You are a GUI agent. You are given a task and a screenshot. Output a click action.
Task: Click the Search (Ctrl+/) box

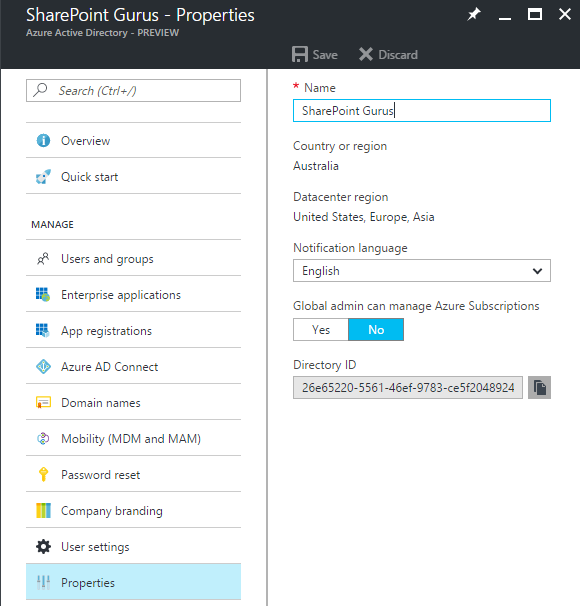pyautogui.click(x=133, y=90)
